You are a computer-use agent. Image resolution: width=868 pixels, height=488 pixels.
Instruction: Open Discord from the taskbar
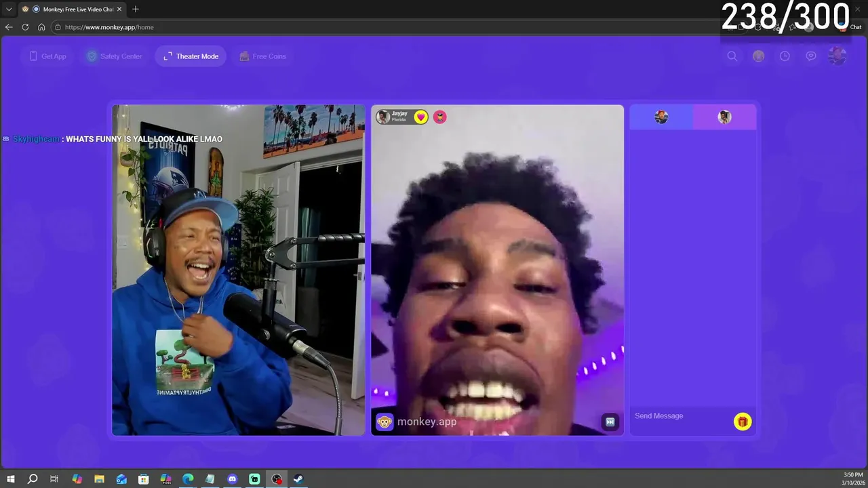coord(233,479)
